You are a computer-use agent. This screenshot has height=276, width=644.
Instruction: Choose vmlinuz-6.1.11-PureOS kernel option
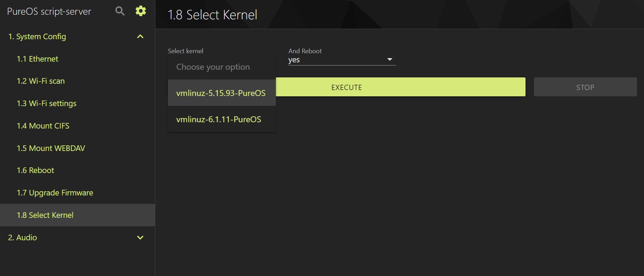pos(219,119)
